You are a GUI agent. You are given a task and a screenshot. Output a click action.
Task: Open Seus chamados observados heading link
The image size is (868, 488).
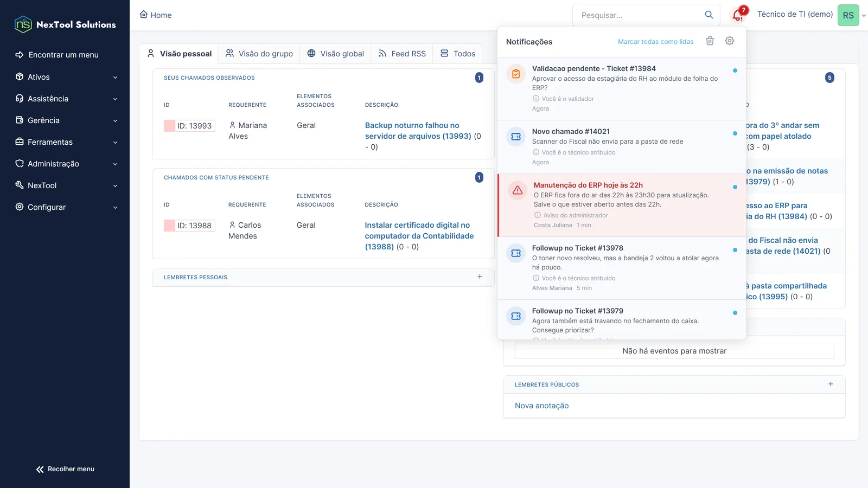point(209,78)
